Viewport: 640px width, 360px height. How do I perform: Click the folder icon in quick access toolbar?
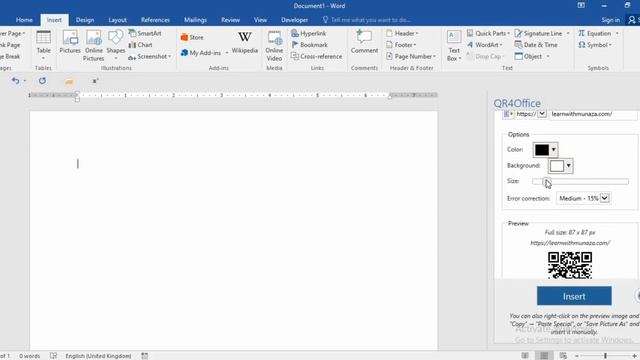click(x=69, y=81)
